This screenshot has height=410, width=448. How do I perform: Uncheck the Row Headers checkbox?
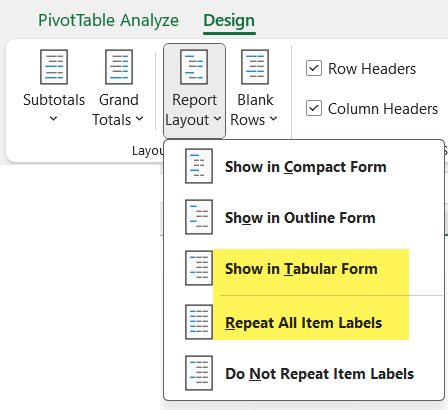pyautogui.click(x=314, y=69)
